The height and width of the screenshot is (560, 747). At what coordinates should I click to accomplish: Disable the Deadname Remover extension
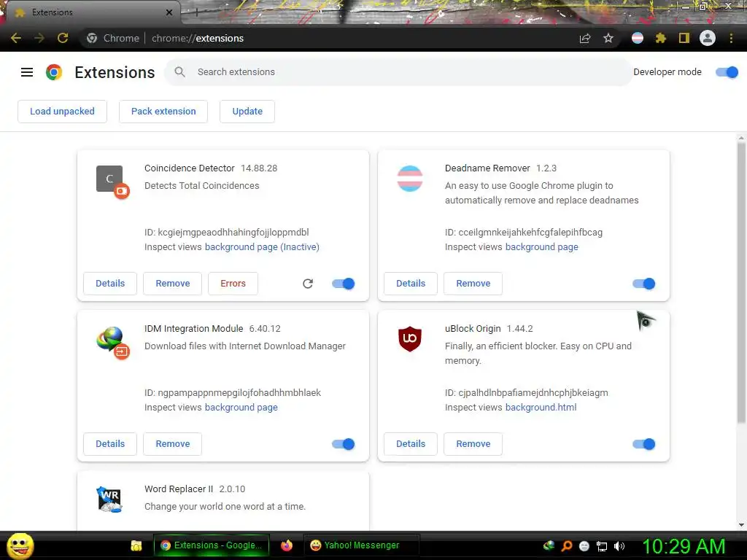[644, 284]
